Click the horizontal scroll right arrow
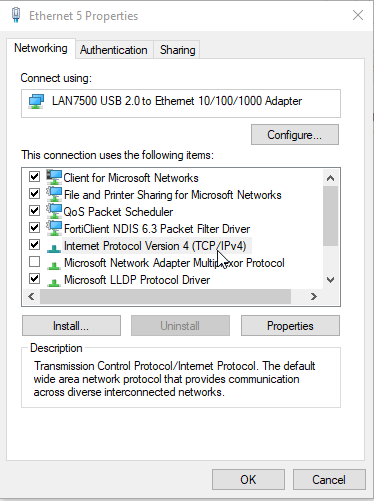The height and width of the screenshot is (501, 374). click(x=314, y=296)
